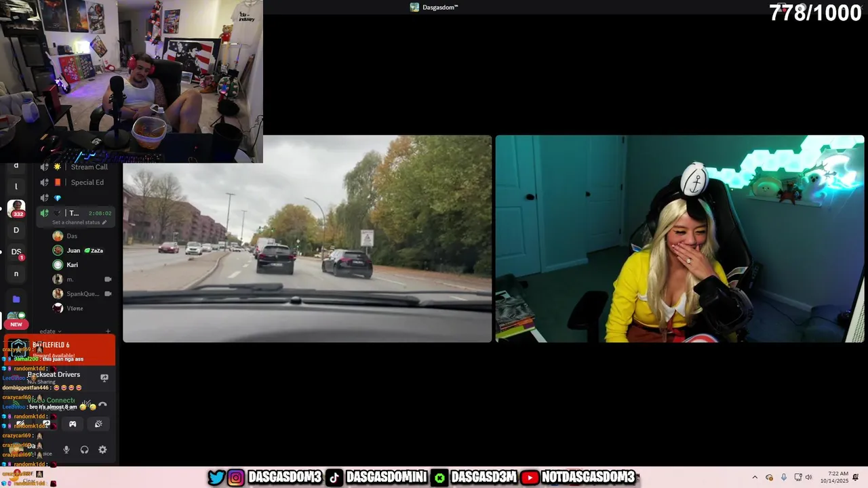Open the 'd' server icon
The width and height of the screenshot is (868, 488).
click(x=16, y=165)
